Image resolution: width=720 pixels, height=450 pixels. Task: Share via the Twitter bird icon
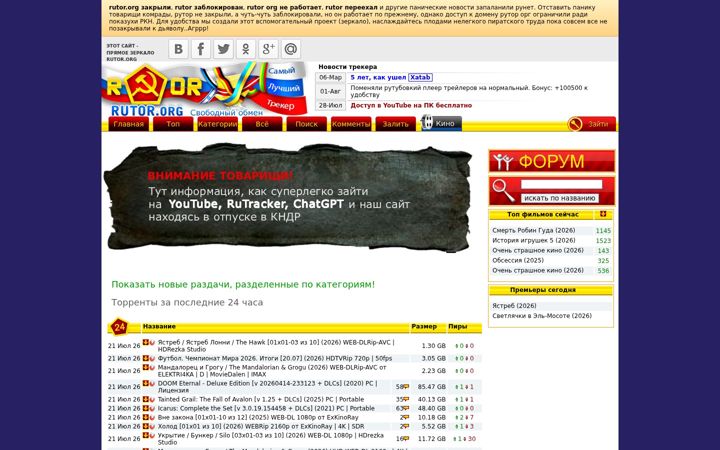click(x=223, y=49)
